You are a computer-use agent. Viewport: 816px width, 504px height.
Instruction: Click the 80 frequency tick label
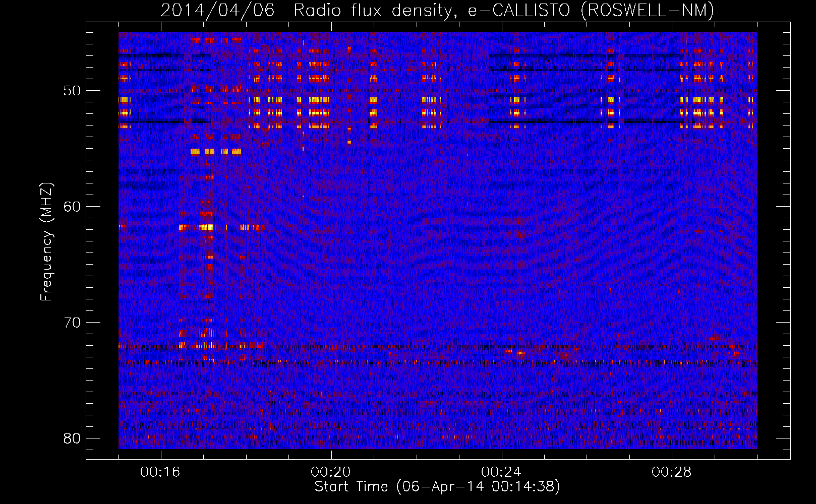[x=72, y=438]
